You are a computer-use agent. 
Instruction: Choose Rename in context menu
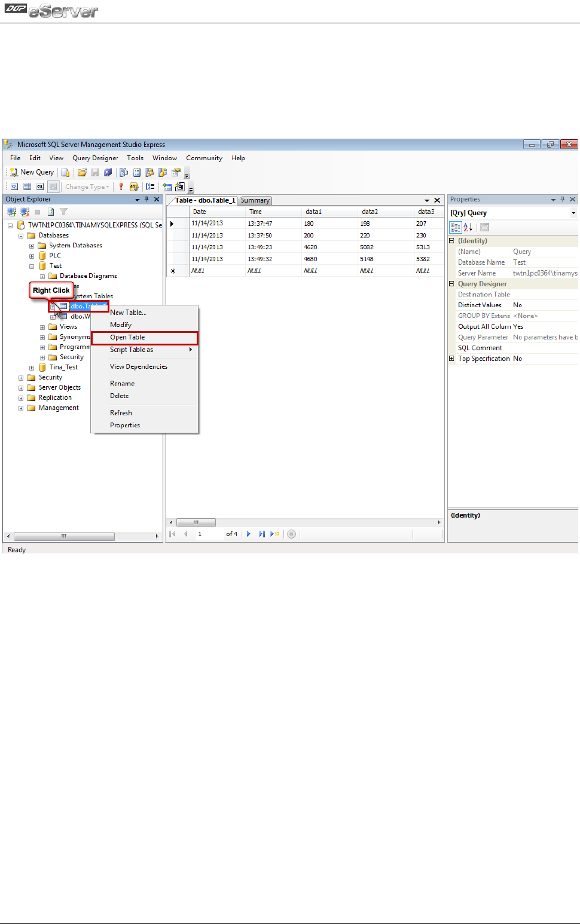click(x=144, y=384)
